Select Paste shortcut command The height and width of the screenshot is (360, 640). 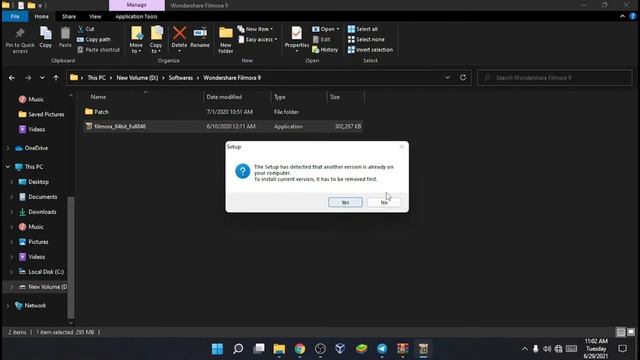[x=98, y=50]
